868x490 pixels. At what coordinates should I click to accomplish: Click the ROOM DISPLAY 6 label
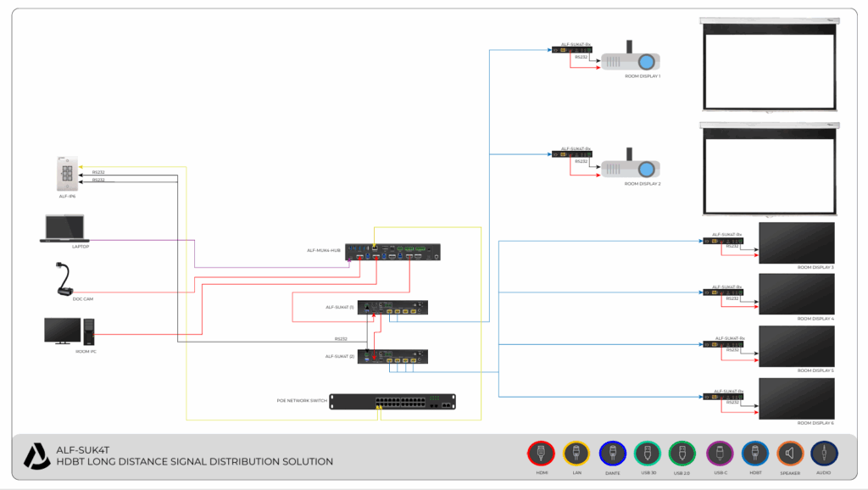click(x=815, y=423)
